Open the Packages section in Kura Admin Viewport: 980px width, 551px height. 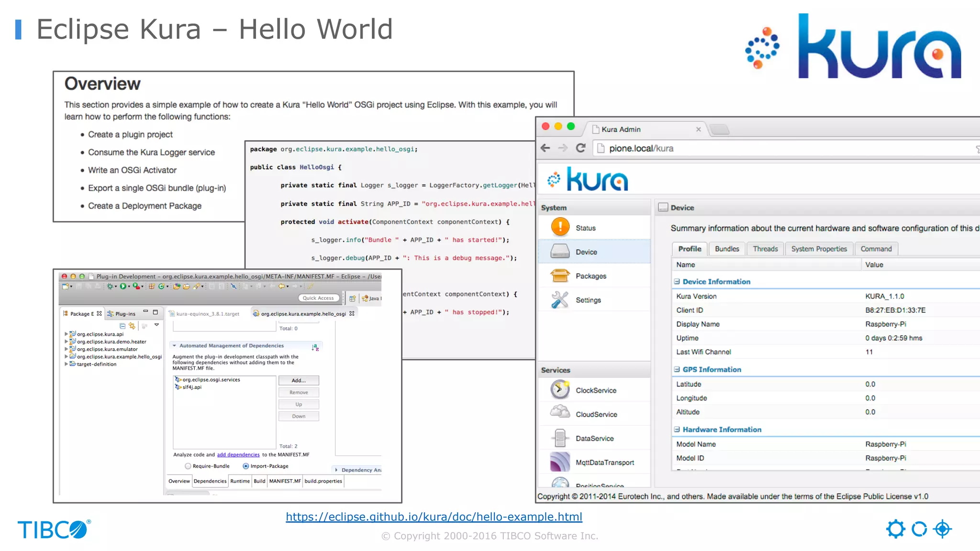(594, 276)
